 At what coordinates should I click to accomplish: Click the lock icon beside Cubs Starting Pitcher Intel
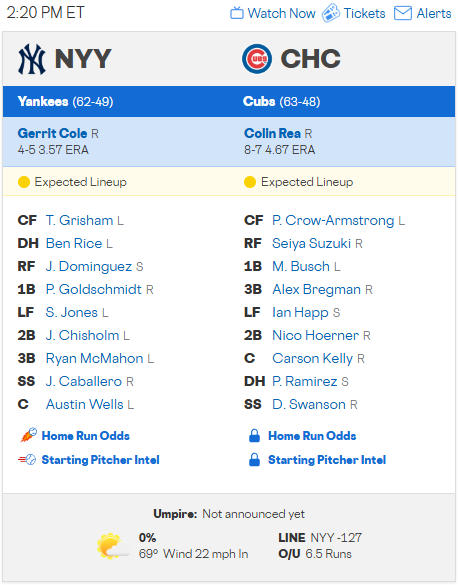[254, 460]
